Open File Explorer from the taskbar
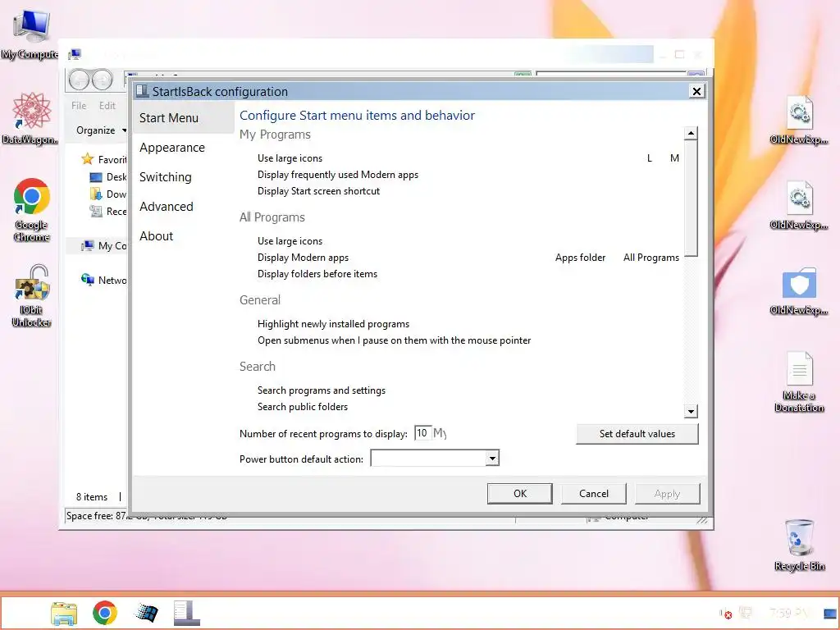Screen dimensions: 840x630 pos(64,613)
